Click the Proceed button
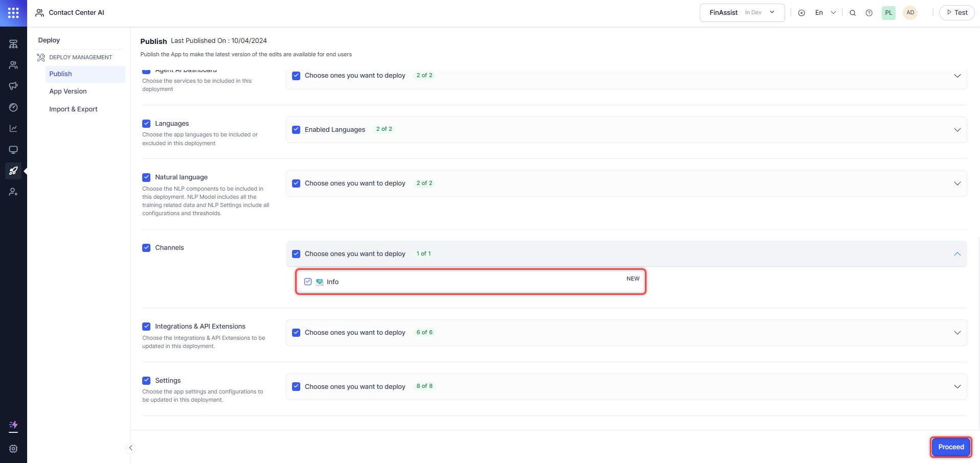This screenshot has height=463, width=980. coord(950,447)
